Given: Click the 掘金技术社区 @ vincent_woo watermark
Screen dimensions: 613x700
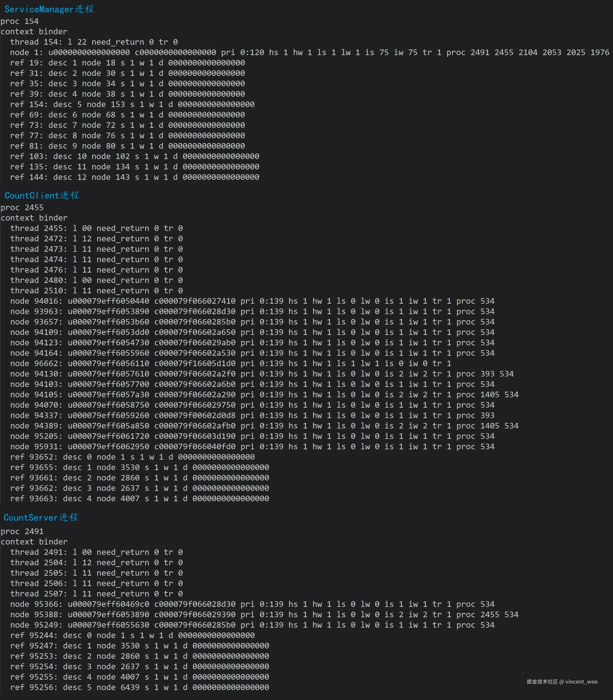Looking at the screenshot, I should [562, 681].
